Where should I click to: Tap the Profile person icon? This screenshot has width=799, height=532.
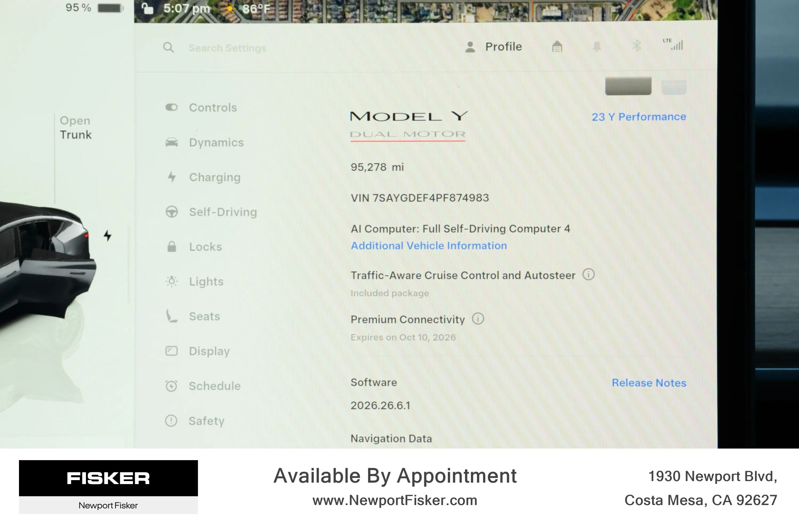click(470, 47)
